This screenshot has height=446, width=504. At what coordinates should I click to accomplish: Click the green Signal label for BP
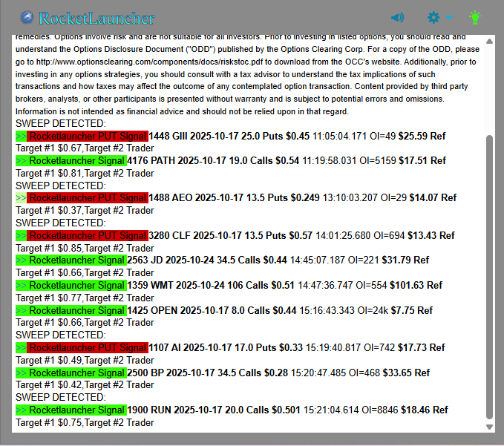point(77,373)
